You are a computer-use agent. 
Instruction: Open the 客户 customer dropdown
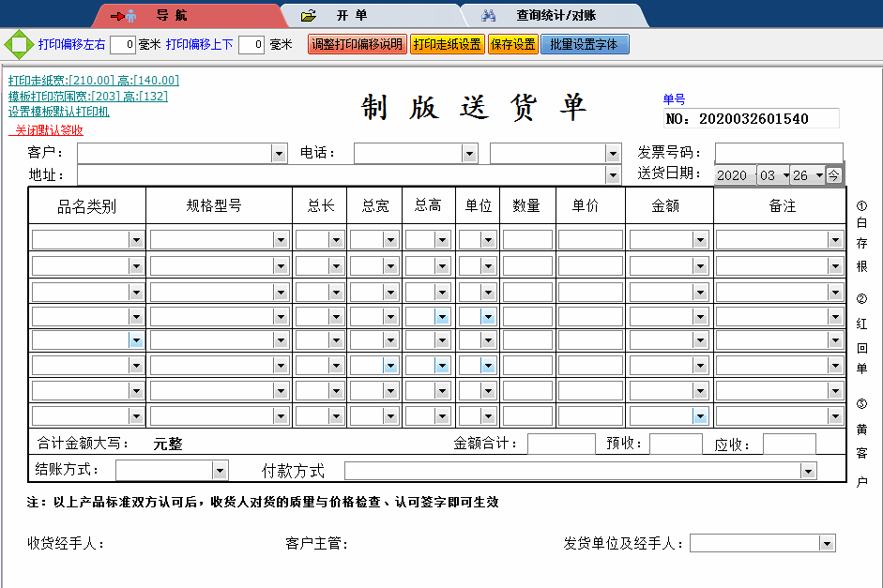(x=279, y=152)
